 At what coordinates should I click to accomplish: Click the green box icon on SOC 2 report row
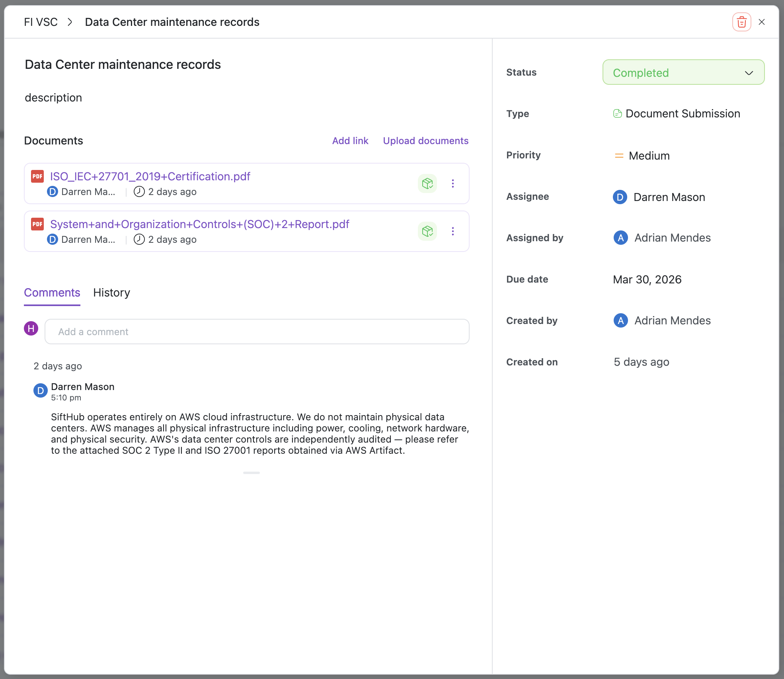[x=427, y=231]
